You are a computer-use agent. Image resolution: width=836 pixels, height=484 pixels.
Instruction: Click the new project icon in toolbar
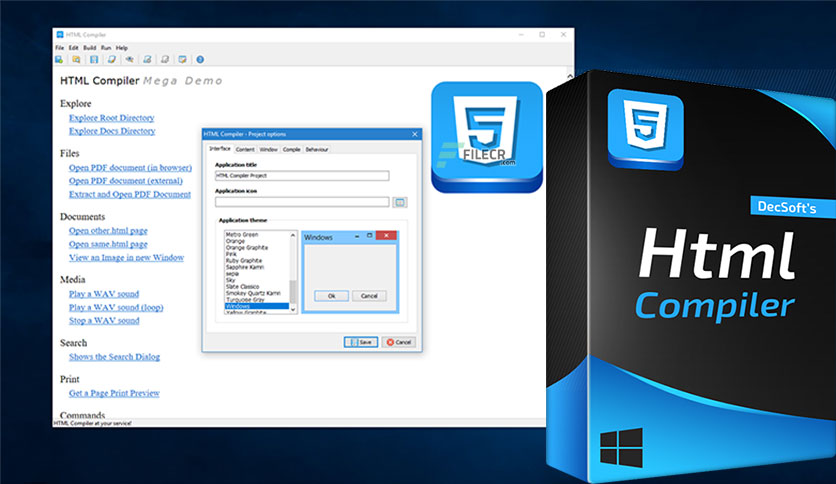click(59, 59)
